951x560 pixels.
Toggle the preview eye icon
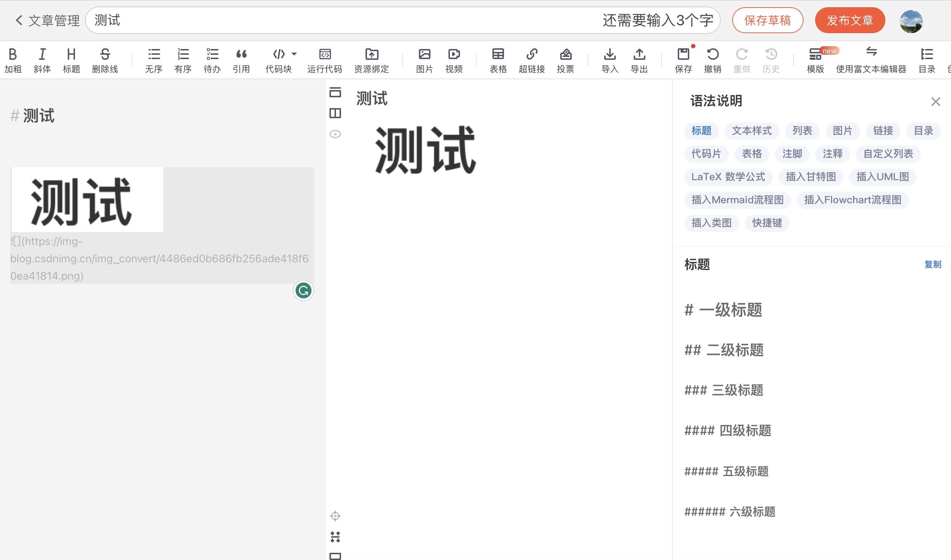point(335,134)
